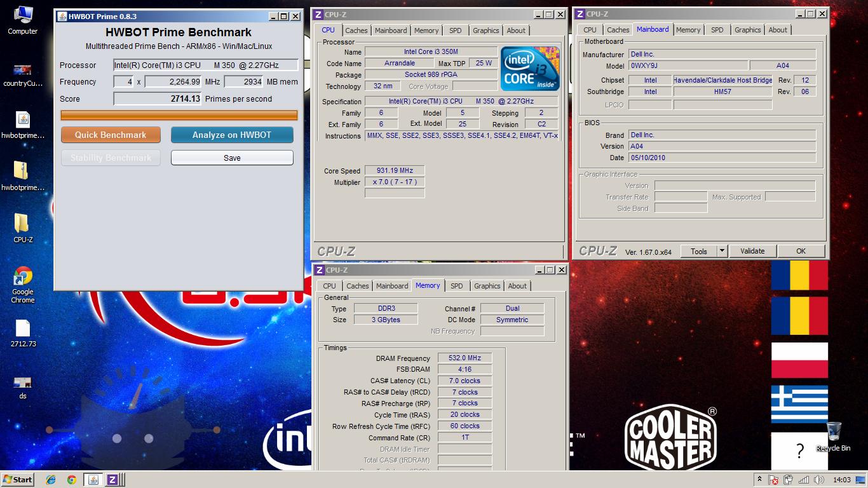The image size is (868, 488).
Task: Open the countryCu... desktop shortcut
Action: click(23, 75)
